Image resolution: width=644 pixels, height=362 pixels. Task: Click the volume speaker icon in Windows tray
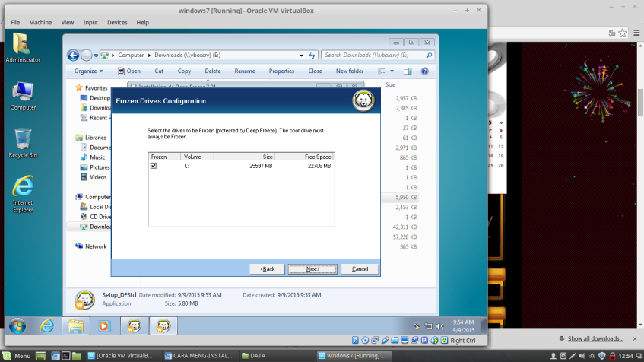tap(439, 326)
